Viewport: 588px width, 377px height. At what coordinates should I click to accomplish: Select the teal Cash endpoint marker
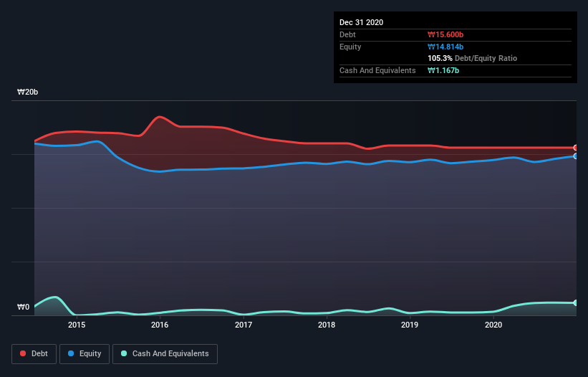coord(576,302)
